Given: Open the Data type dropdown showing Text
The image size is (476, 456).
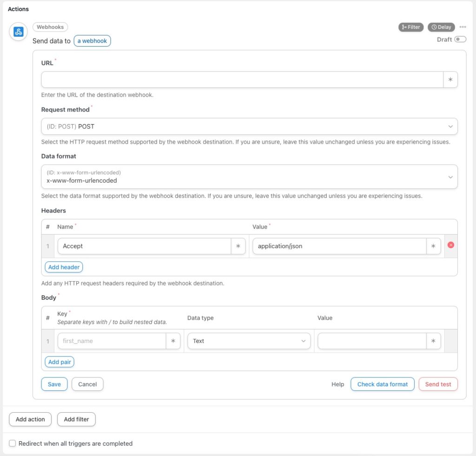Looking at the screenshot, I should 249,341.
